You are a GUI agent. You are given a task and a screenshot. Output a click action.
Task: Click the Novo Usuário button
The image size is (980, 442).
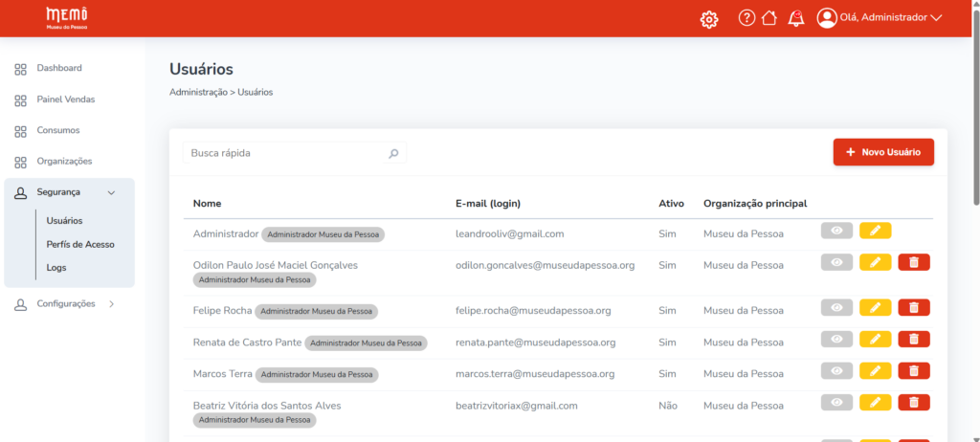[883, 152]
